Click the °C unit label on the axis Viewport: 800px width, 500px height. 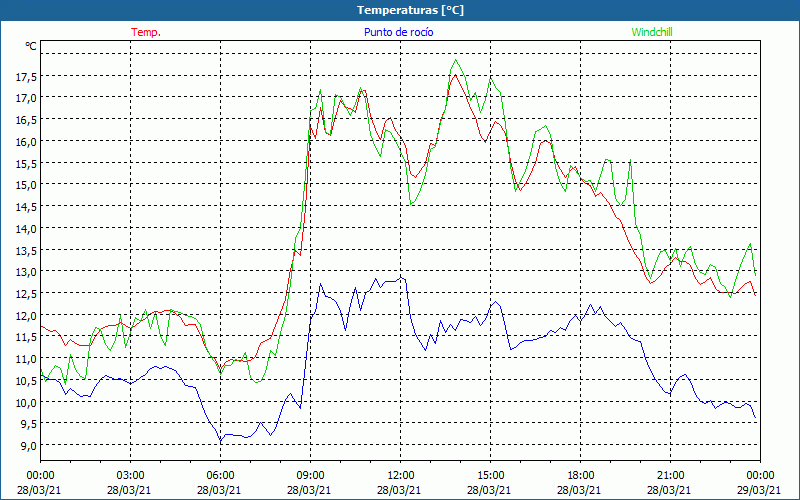[31, 46]
